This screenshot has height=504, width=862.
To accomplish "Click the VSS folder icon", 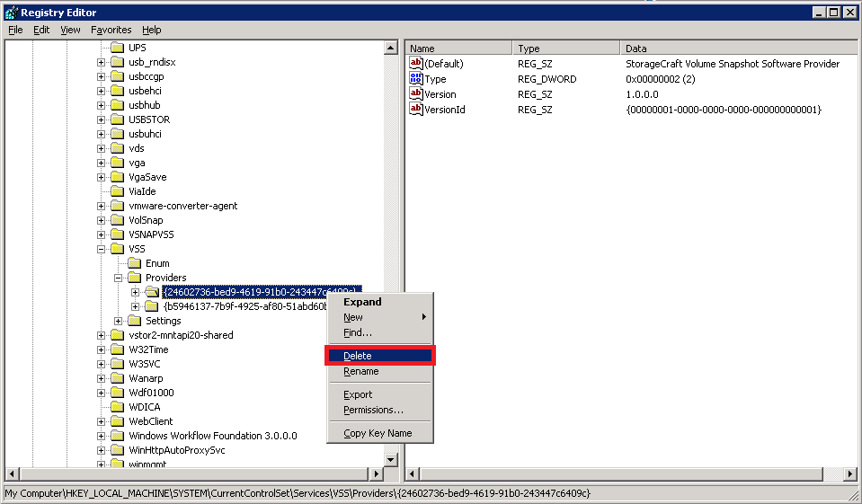I will [x=117, y=249].
